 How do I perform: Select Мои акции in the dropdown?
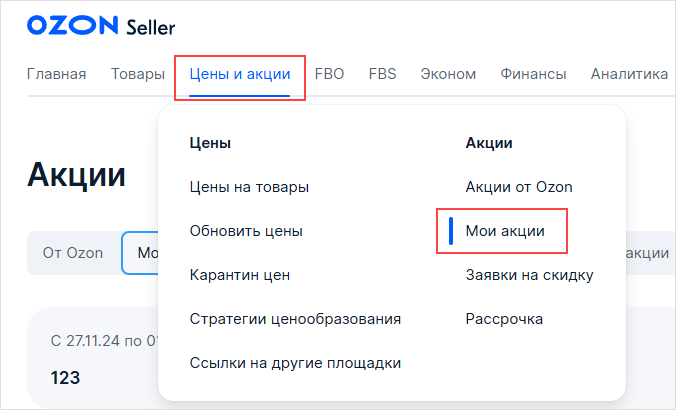[505, 231]
